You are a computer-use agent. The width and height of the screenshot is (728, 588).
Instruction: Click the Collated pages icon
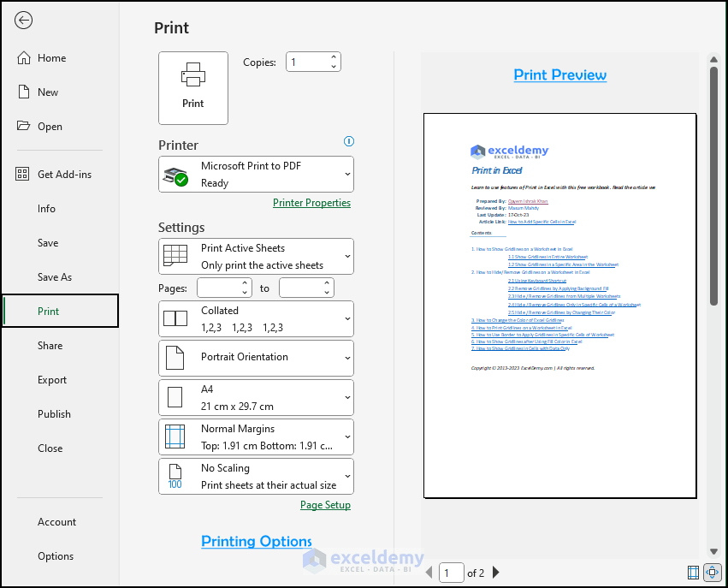[x=175, y=318]
